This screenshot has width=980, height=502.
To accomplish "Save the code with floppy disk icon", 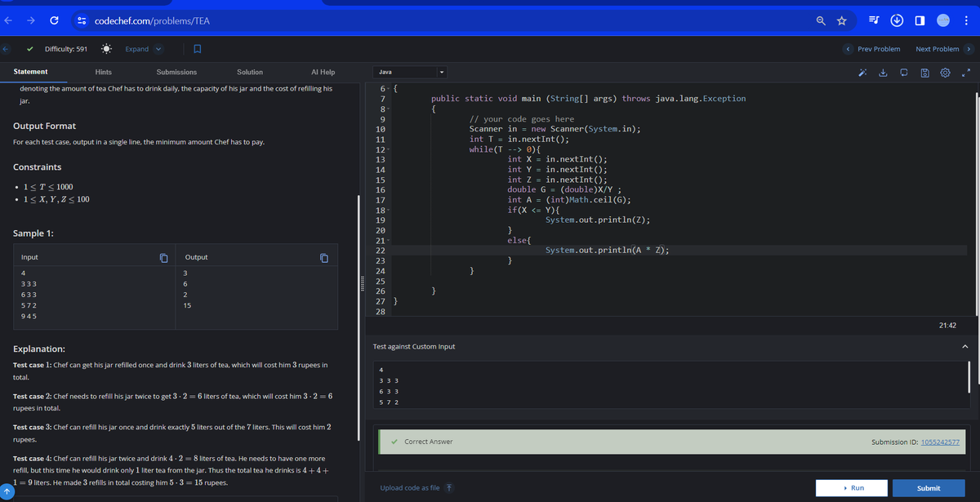I will [x=924, y=73].
